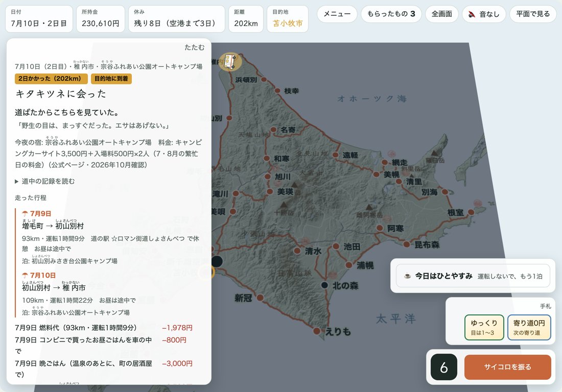Click the 距離 202km status box

[246, 19]
